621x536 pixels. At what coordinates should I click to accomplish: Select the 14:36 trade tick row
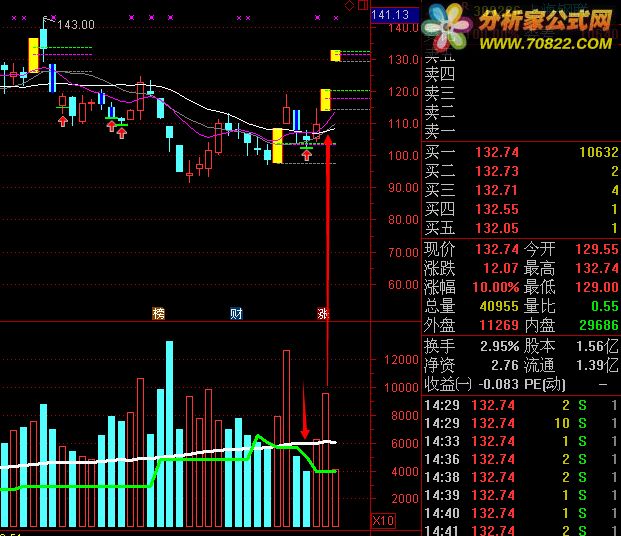click(x=521, y=460)
